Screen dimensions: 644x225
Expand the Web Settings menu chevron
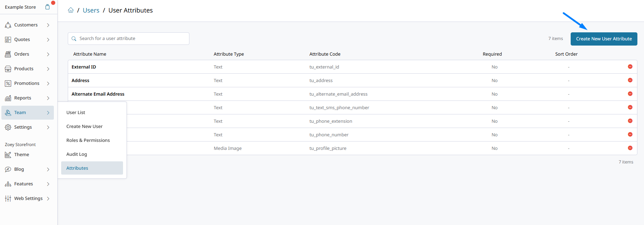coord(48,199)
